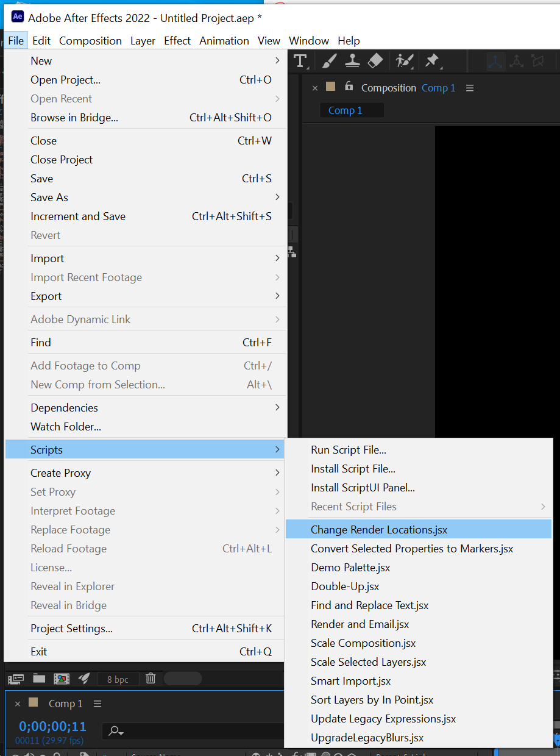This screenshot has height=756, width=560.
Task: Select the Puppet Pin tool
Action: 432,60
